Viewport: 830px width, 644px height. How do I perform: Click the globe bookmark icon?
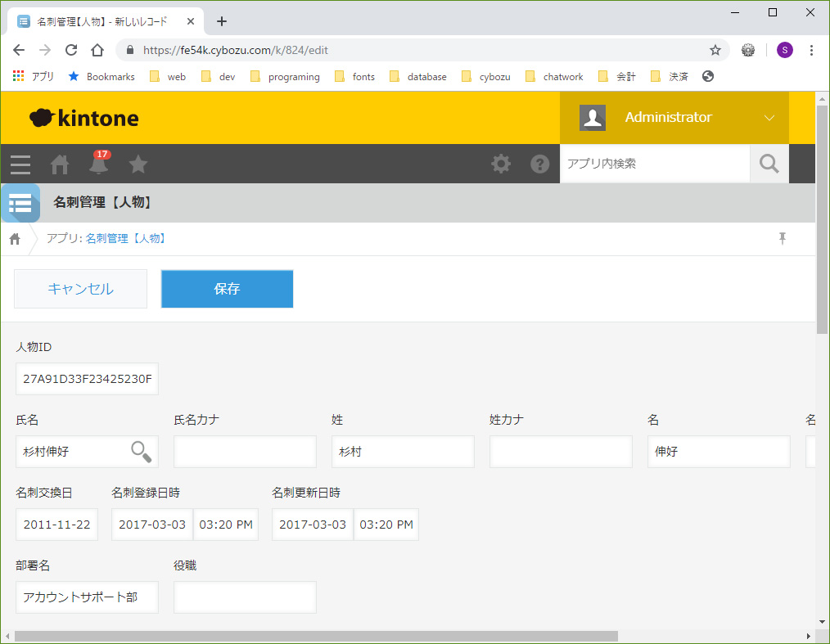[x=708, y=76]
